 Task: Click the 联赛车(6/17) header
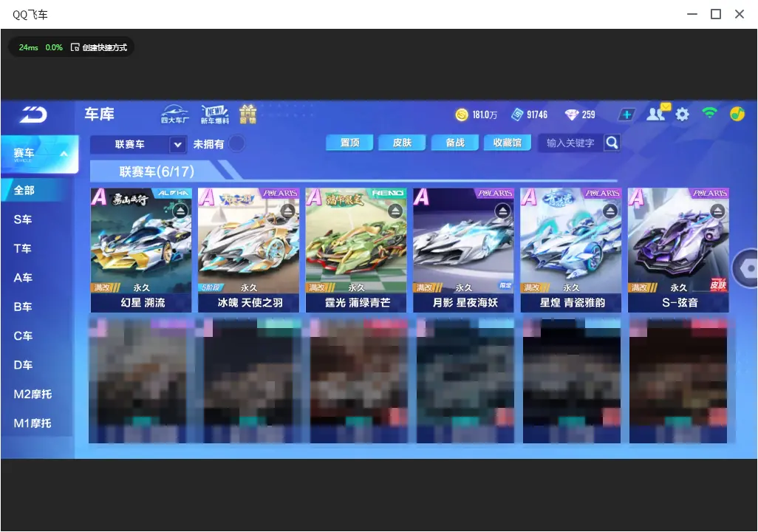pyautogui.click(x=157, y=171)
